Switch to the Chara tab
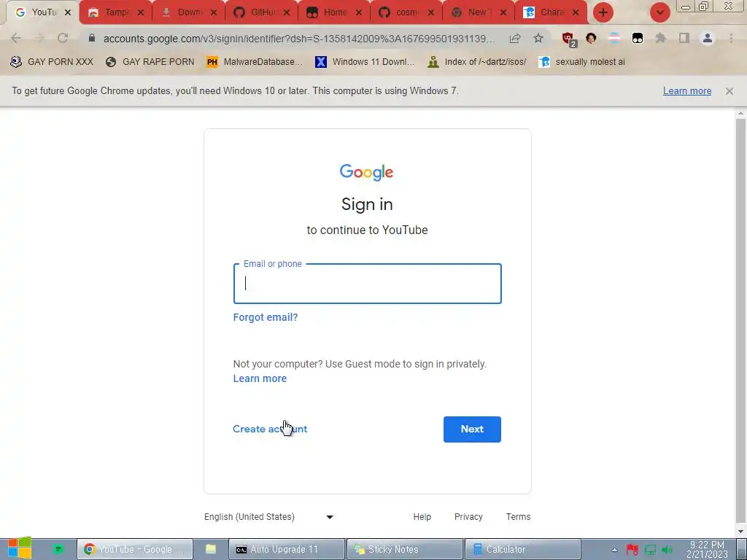 point(550,12)
